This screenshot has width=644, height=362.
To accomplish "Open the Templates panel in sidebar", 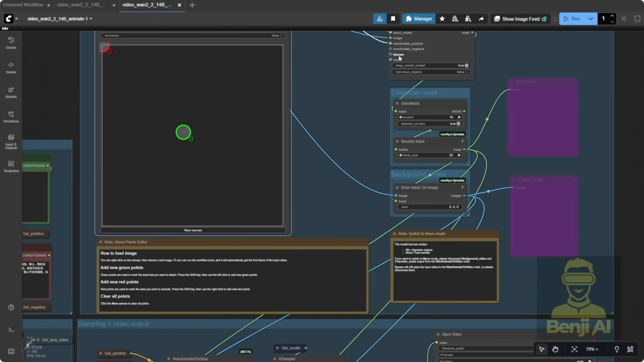I will pyautogui.click(x=11, y=166).
